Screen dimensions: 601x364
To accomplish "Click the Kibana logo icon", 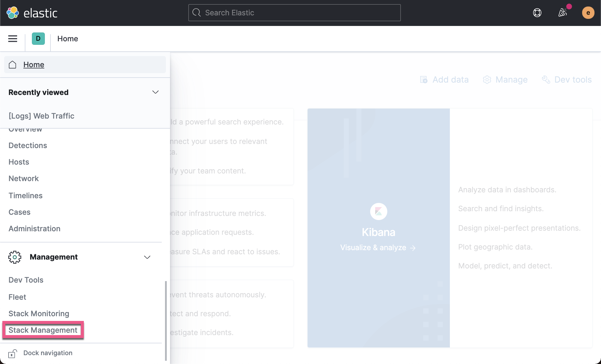I will tap(378, 211).
